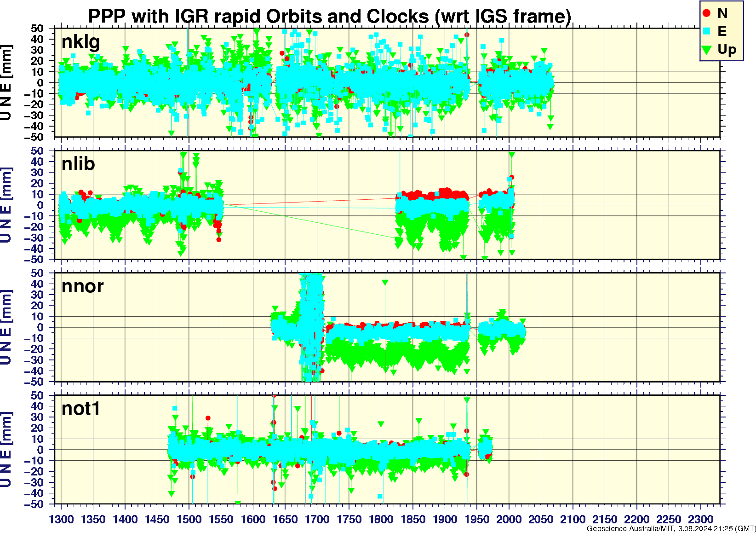This screenshot has height=533, width=756.
Task: Click the x-axis tick label 1700
Action: [317, 519]
